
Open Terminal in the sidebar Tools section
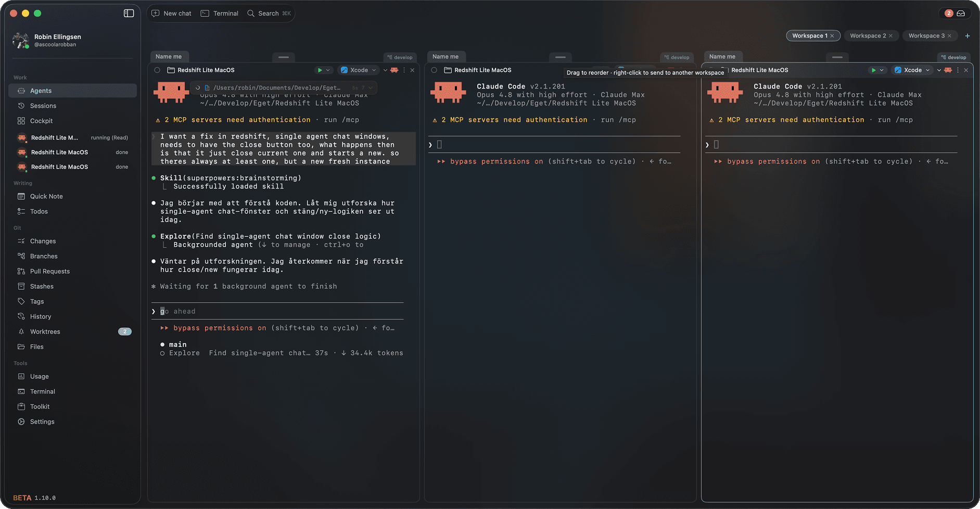click(73, 391)
